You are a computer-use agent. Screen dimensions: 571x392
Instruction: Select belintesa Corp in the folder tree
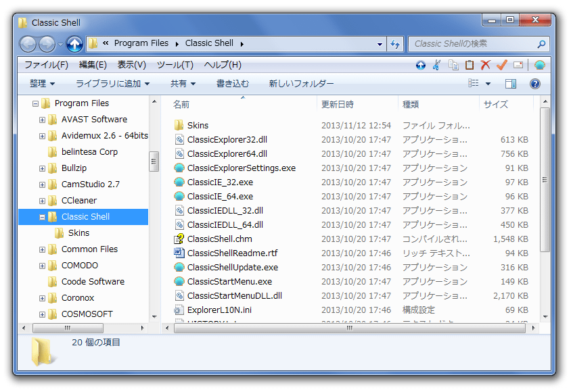point(89,152)
